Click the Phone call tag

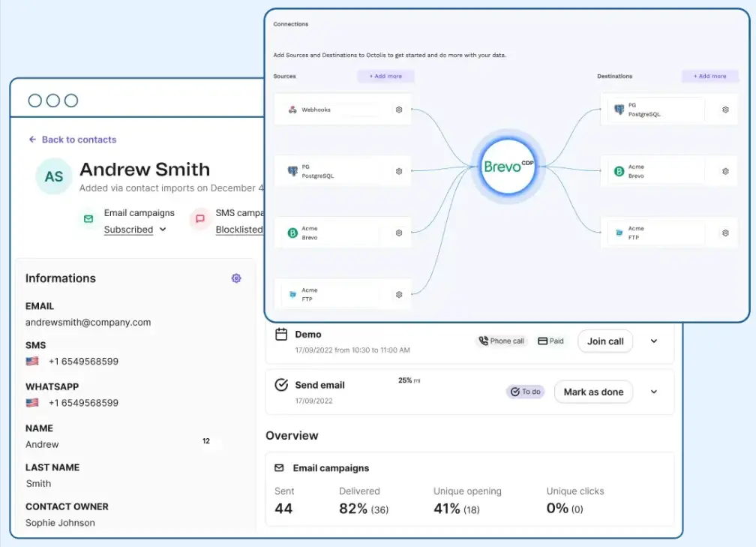click(x=502, y=341)
